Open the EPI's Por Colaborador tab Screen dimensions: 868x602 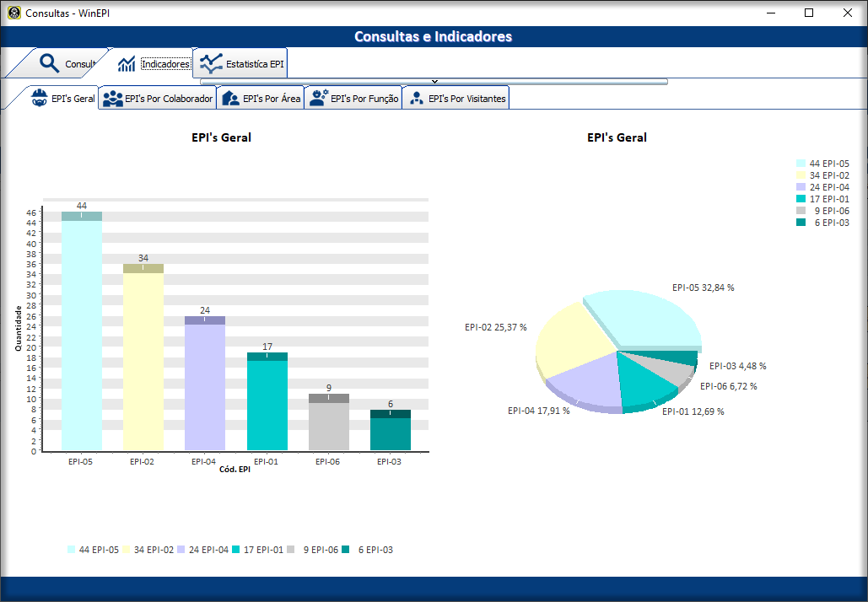click(168, 99)
